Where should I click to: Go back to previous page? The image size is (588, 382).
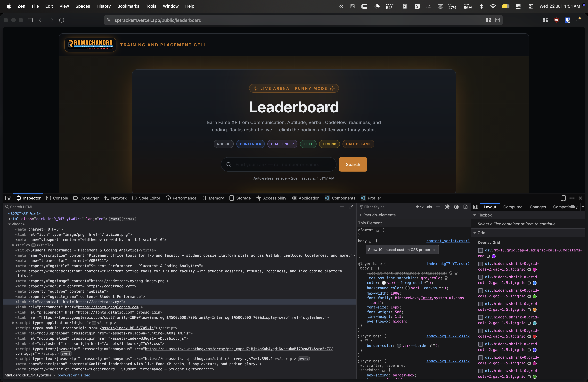[x=41, y=20]
